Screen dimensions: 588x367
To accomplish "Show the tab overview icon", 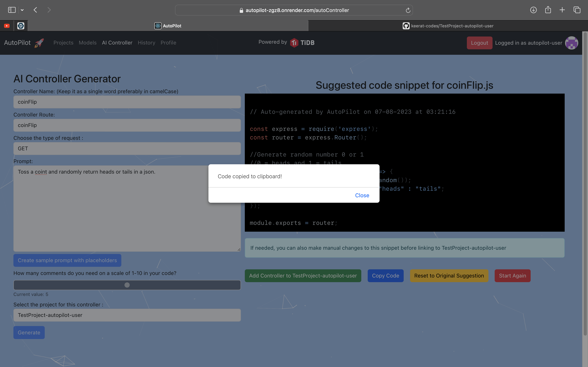I will coord(577,10).
